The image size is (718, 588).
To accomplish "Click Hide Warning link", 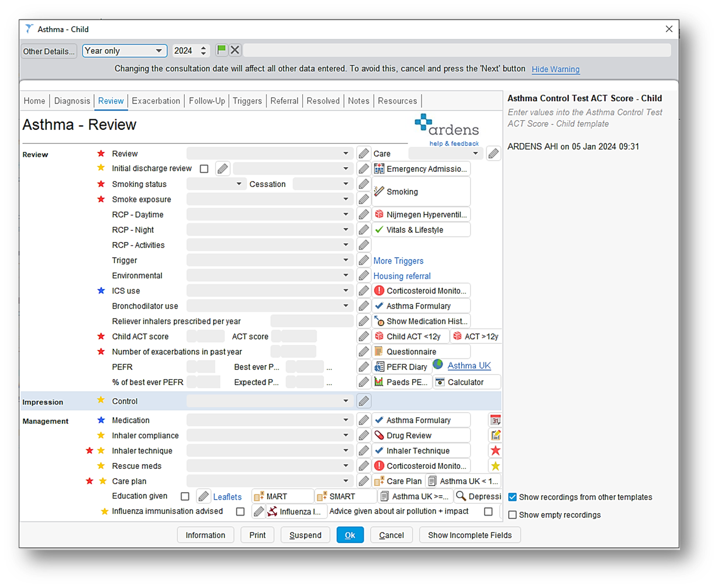I will (555, 69).
